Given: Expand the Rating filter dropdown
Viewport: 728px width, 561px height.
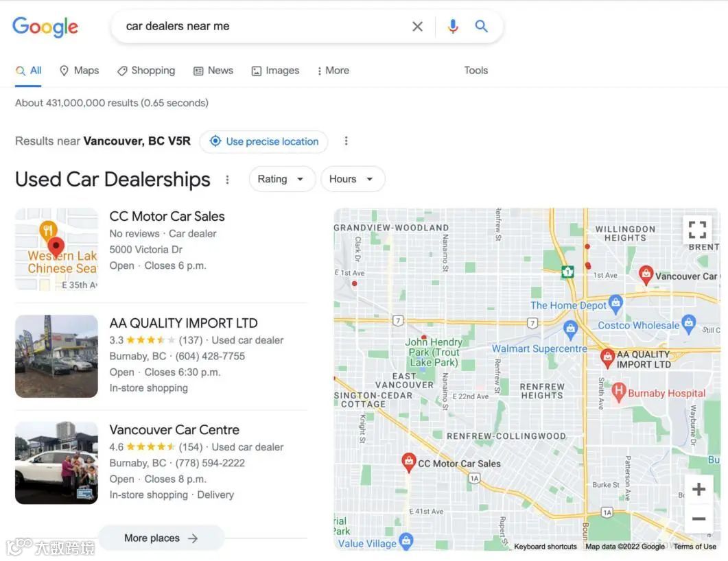Looking at the screenshot, I should tap(282, 179).
